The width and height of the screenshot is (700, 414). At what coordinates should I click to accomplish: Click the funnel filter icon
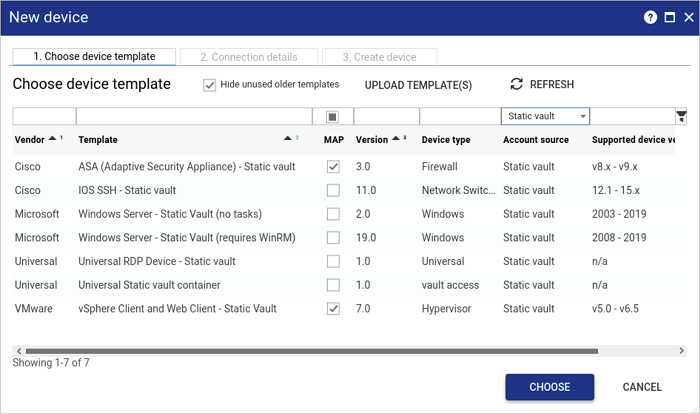pos(681,116)
